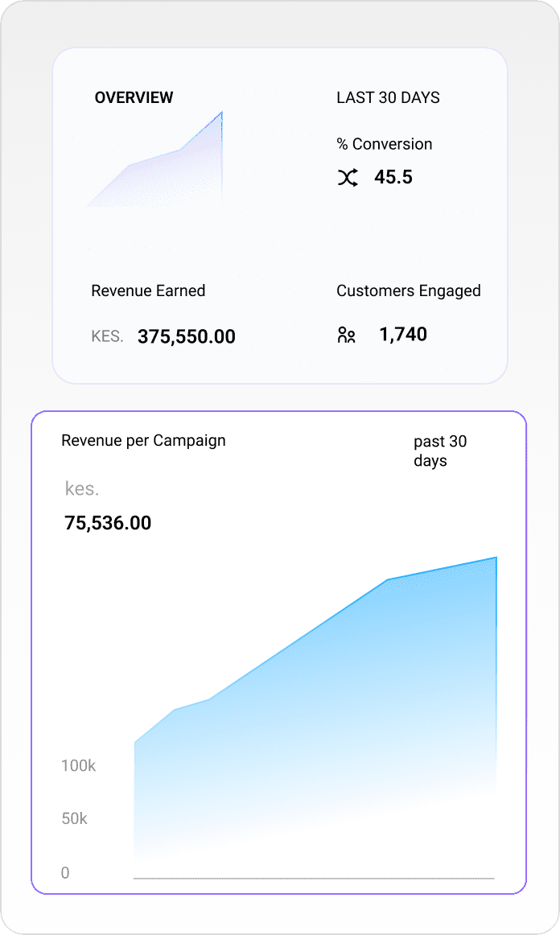Click the Customers Engaged label

coord(408,290)
